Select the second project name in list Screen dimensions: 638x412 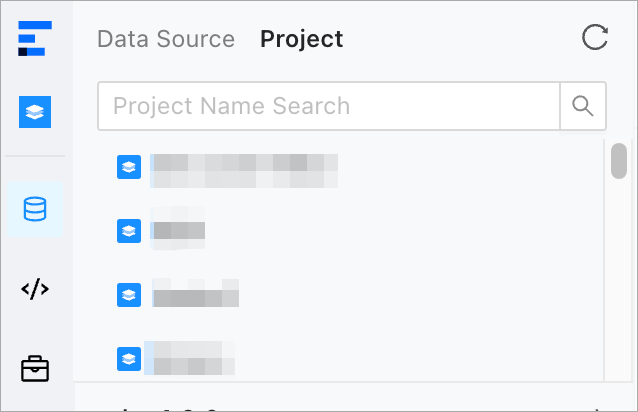pyautogui.click(x=178, y=231)
